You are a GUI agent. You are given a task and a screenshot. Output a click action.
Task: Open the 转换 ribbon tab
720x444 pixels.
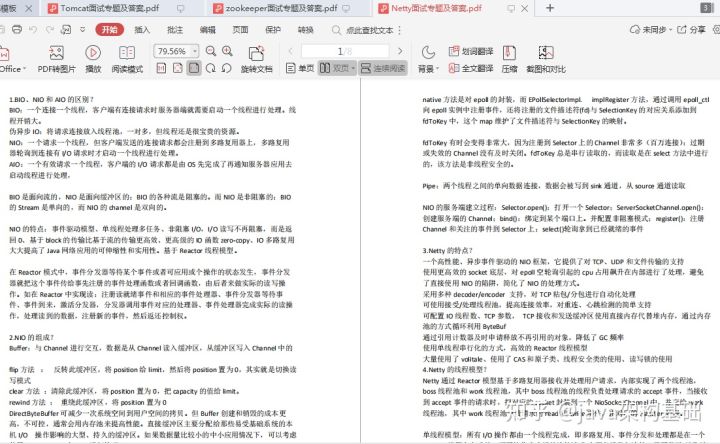pyautogui.click(x=305, y=30)
